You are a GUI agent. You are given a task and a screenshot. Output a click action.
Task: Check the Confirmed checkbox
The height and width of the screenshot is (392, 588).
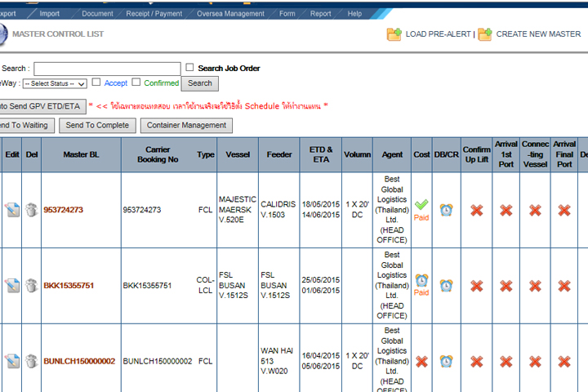tap(136, 82)
